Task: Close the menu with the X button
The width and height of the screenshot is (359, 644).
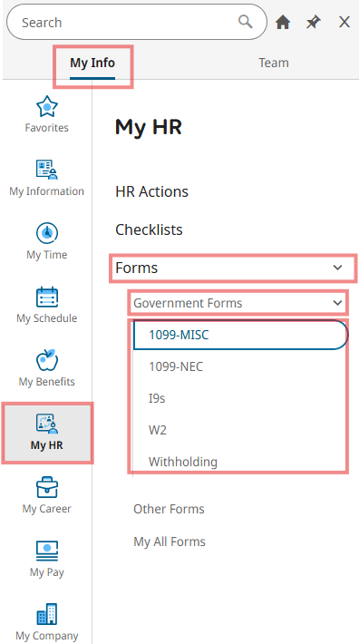Action: coord(344,22)
